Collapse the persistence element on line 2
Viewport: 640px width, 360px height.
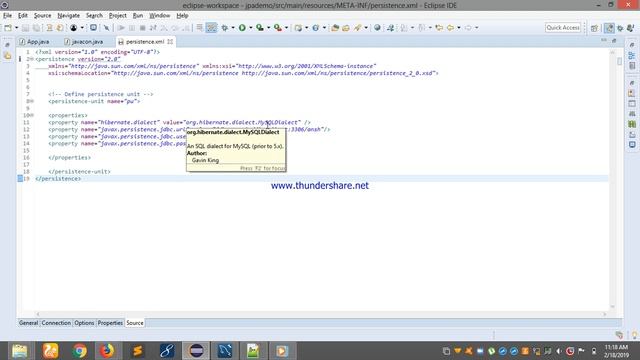pos(31,59)
